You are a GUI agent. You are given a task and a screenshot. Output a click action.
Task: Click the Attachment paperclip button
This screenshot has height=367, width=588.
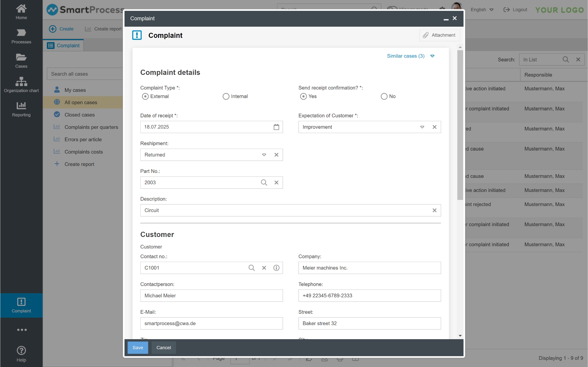pyautogui.click(x=439, y=35)
